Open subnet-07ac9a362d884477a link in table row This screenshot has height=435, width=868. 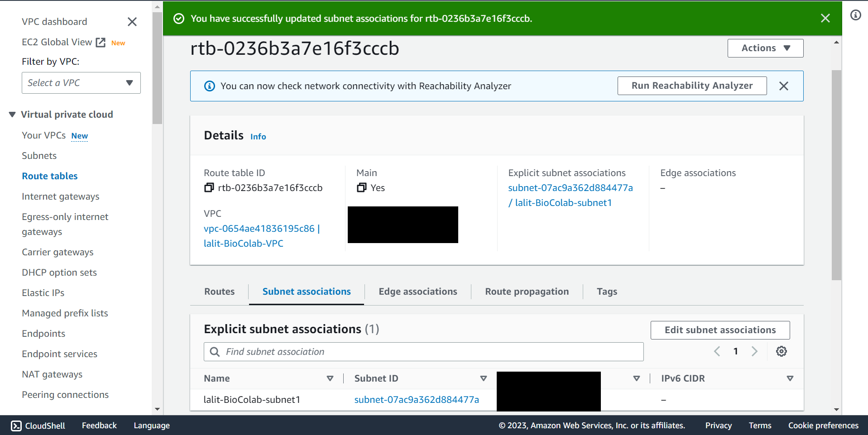(x=417, y=400)
